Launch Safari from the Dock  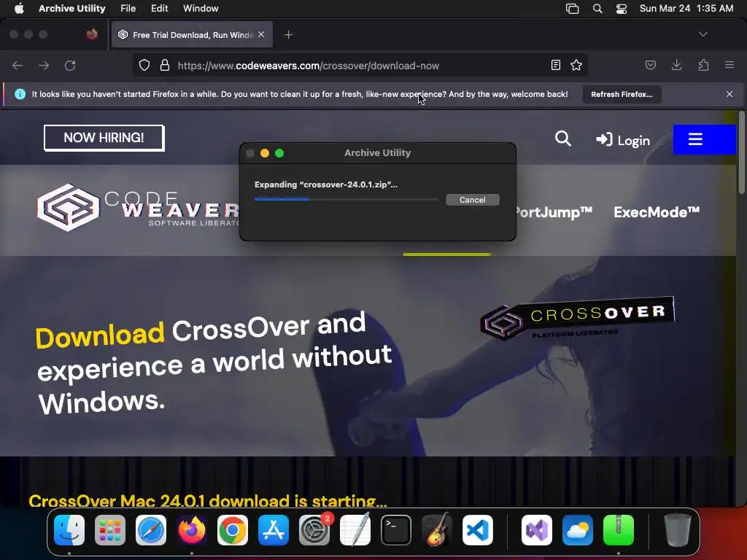(151, 530)
